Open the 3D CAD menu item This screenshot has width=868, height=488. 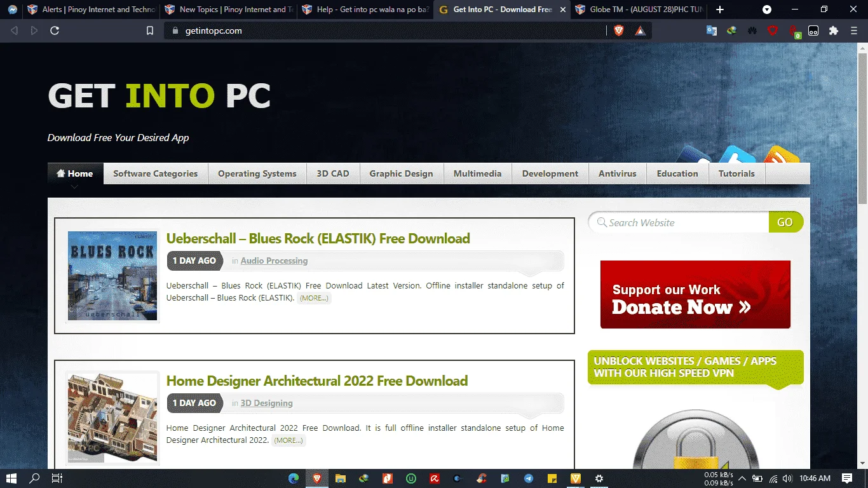click(x=333, y=173)
